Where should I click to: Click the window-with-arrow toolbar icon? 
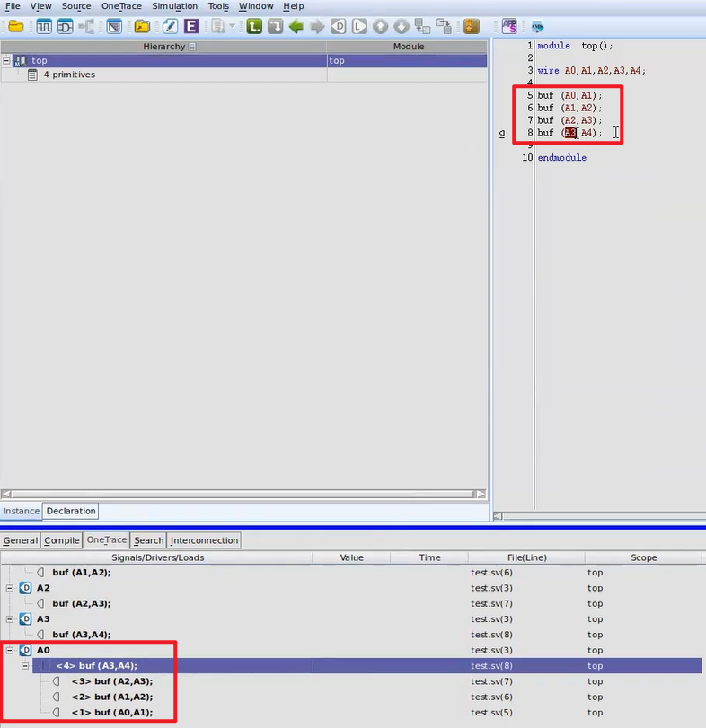114,26
